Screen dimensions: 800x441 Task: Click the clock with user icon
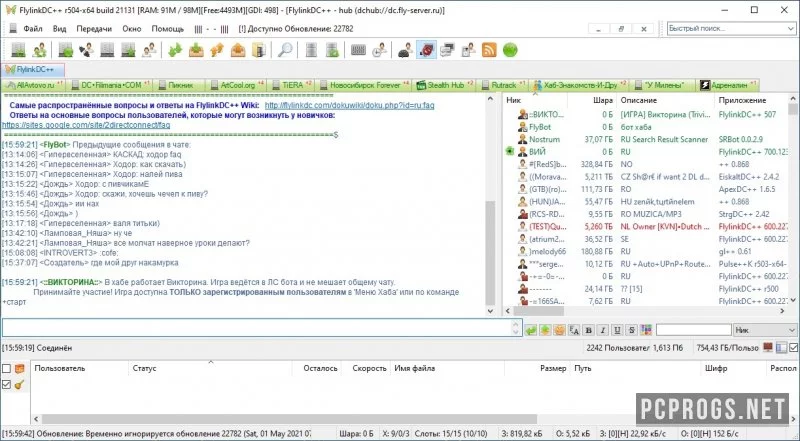379,50
